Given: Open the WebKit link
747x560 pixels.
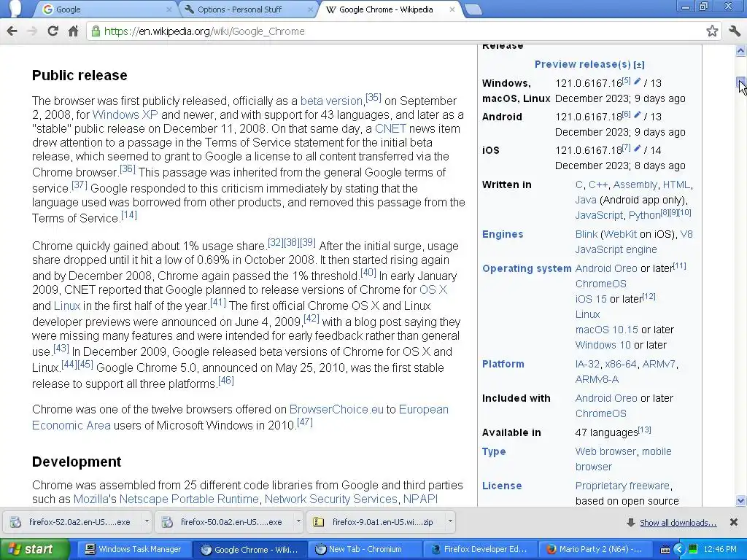Looking at the screenshot, I should 620,234.
